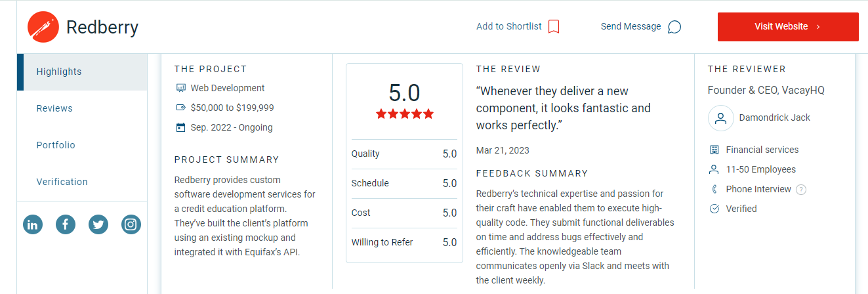Click the five-star rating under 5.0
The image size is (868, 294).
pos(405,114)
